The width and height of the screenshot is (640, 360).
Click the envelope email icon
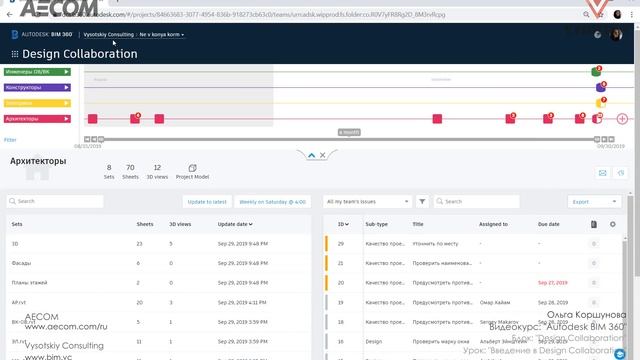pyautogui.click(x=602, y=173)
